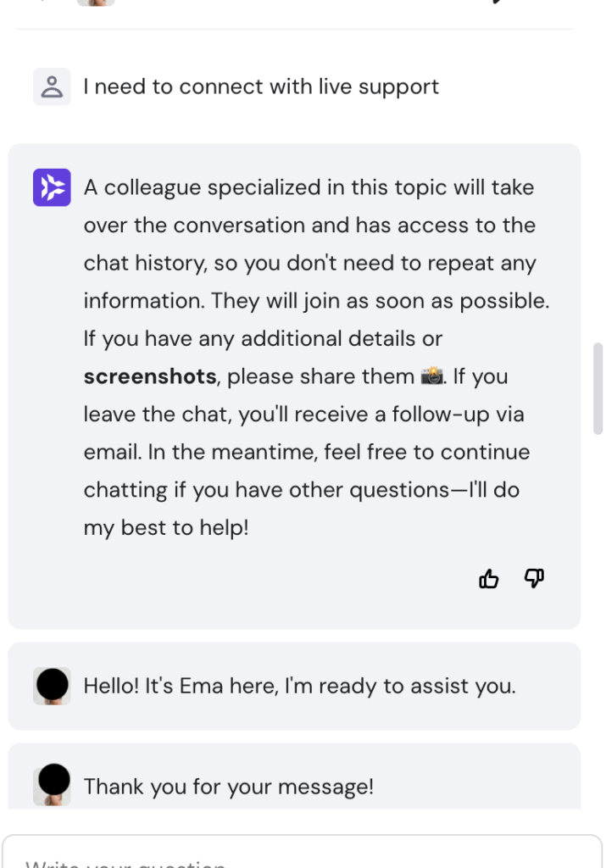Click Ema's avatar beside the Hello message
This screenshot has width=606, height=868.
[52, 685]
